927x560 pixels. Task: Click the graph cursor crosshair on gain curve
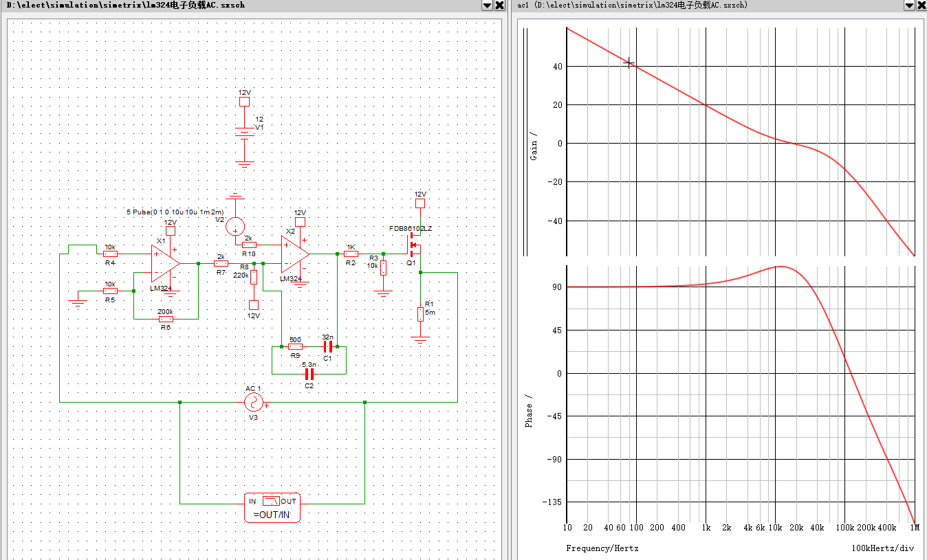point(629,63)
